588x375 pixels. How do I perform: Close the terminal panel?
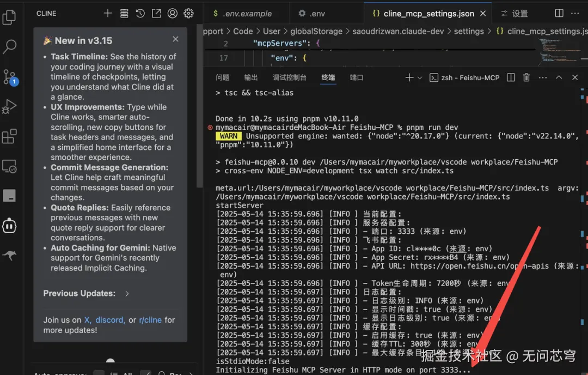pos(575,77)
